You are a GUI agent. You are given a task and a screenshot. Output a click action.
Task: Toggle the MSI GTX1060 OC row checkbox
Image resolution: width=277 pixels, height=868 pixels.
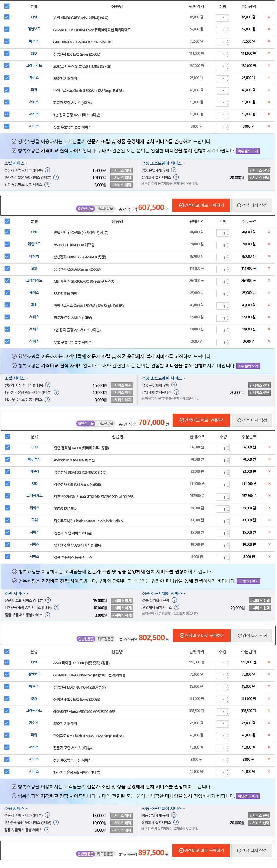pos(7,280)
